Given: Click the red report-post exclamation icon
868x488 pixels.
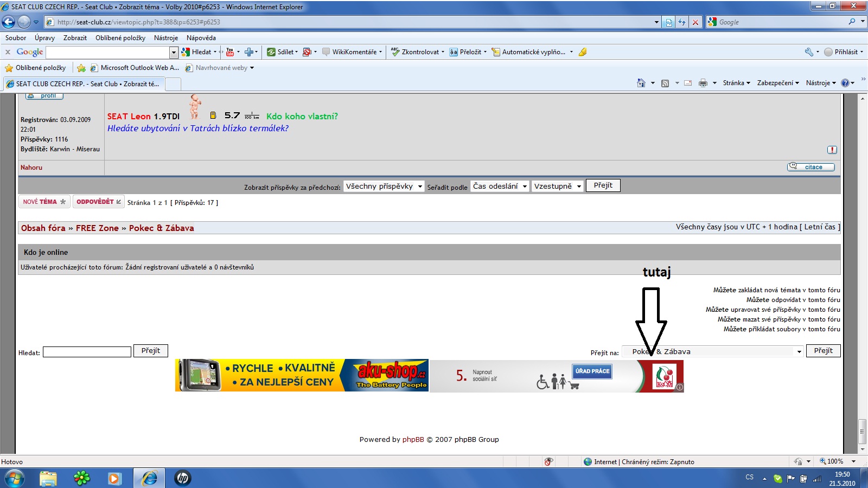Looking at the screenshot, I should coord(832,150).
